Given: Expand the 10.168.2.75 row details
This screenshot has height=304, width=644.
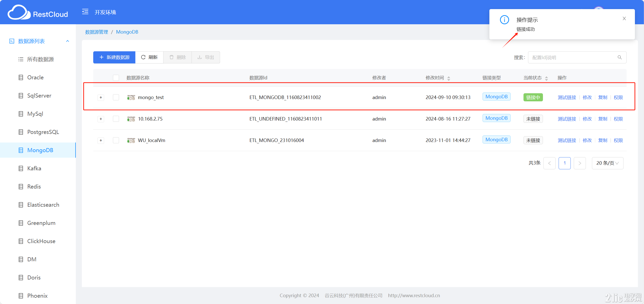Looking at the screenshot, I should pyautogui.click(x=101, y=119).
